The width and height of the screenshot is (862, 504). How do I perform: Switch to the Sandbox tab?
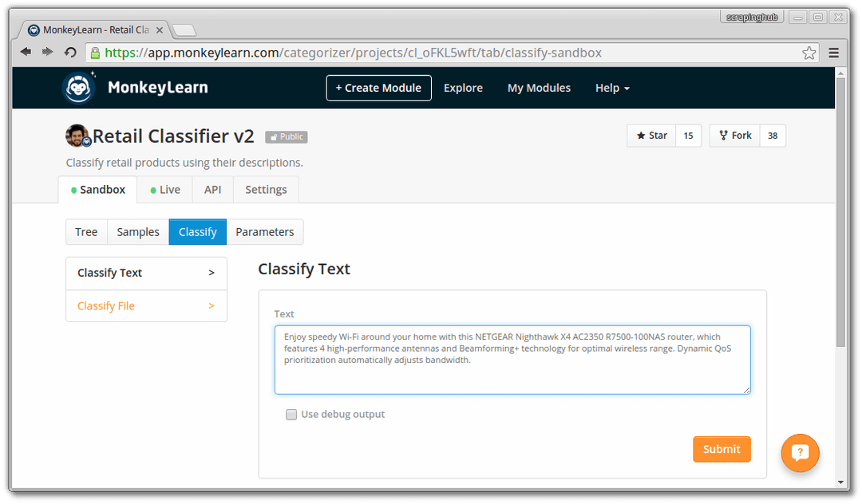coord(98,190)
